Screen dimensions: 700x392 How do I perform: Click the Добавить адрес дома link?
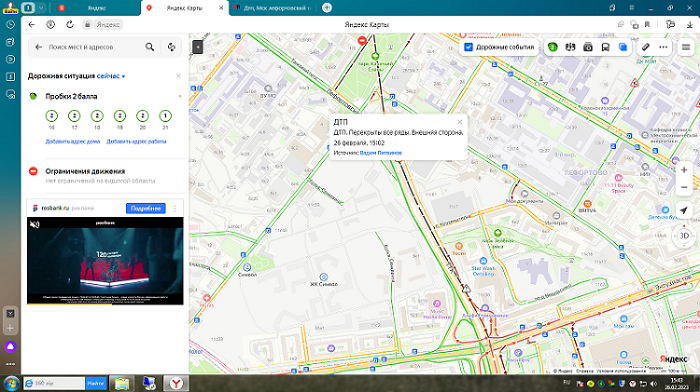click(73, 142)
